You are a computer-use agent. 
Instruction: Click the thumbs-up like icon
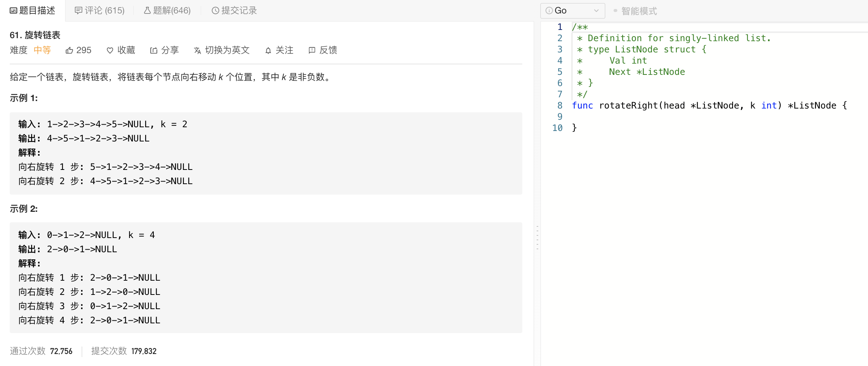pos(69,51)
